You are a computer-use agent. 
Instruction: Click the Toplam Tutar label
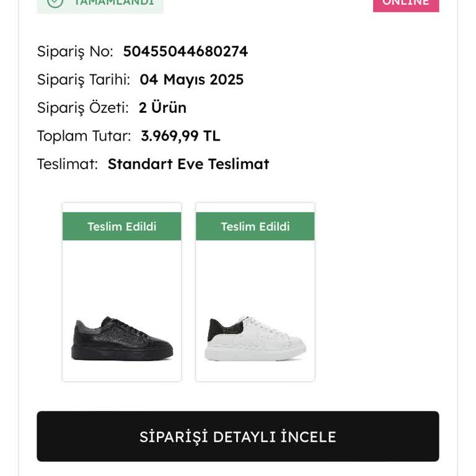click(x=84, y=136)
